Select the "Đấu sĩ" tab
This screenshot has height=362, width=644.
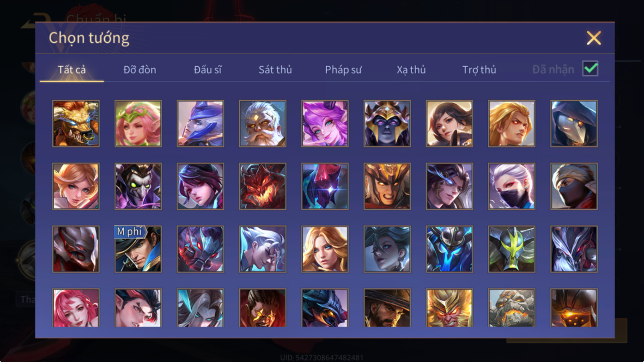(x=208, y=69)
